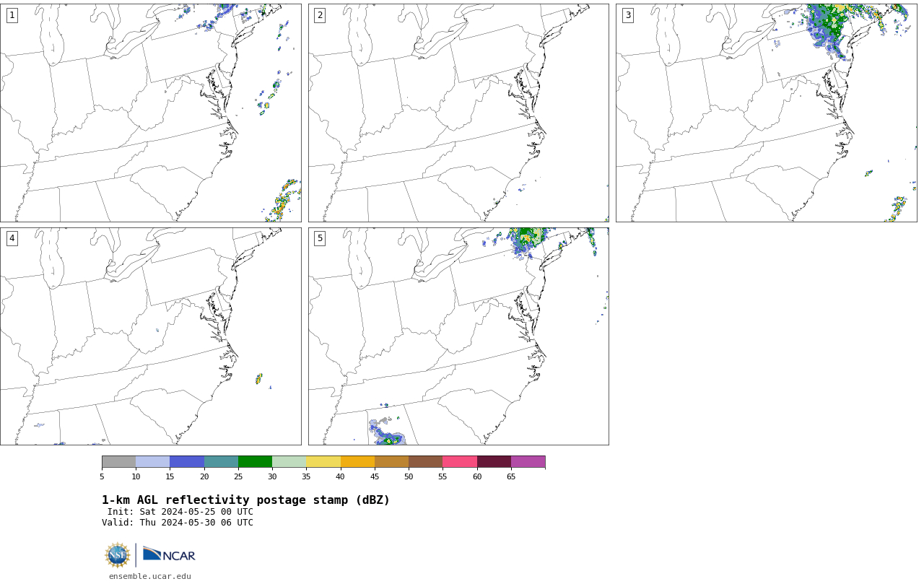This screenshot has height=584, width=924.
Task: Click the orange 40-45 dBZ swatch
Action: point(357,462)
